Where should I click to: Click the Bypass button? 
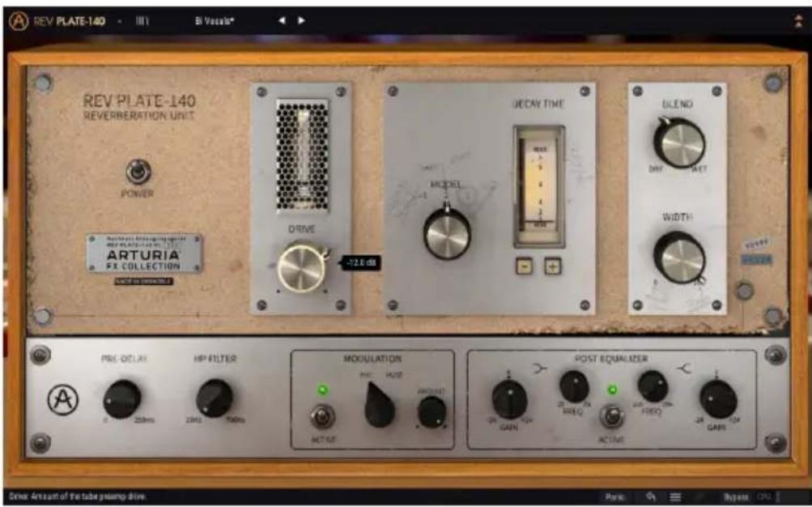tap(735, 496)
